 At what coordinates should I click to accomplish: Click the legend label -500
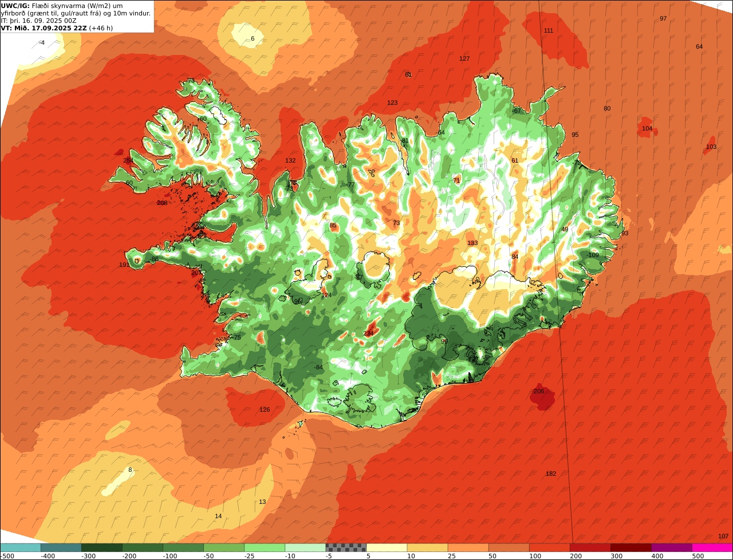pos(7,556)
